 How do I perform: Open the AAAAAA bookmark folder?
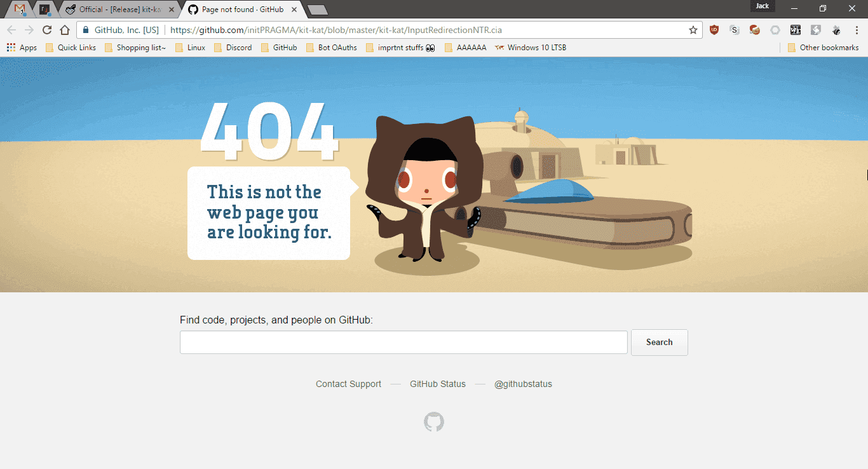point(466,48)
